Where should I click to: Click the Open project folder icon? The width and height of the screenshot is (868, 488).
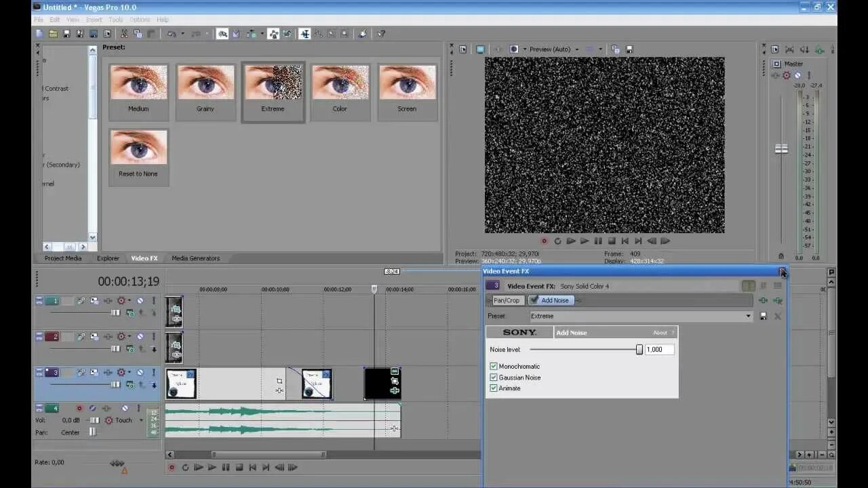click(x=54, y=33)
